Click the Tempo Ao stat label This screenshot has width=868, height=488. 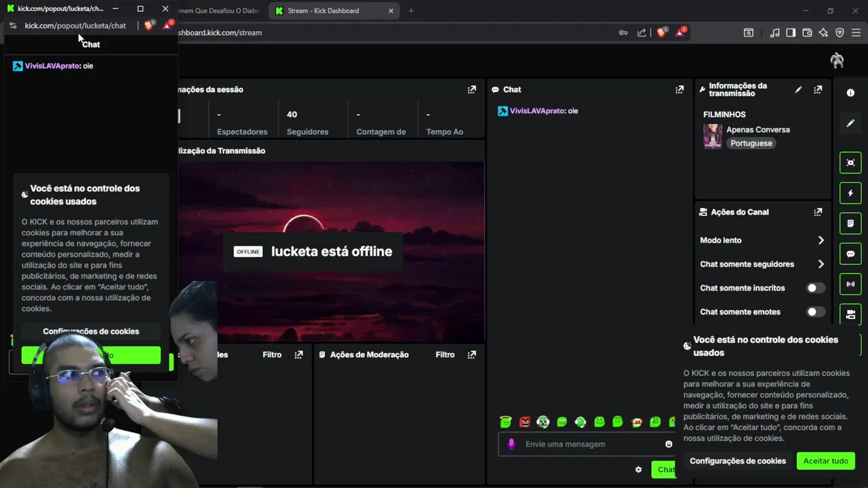[x=445, y=131]
